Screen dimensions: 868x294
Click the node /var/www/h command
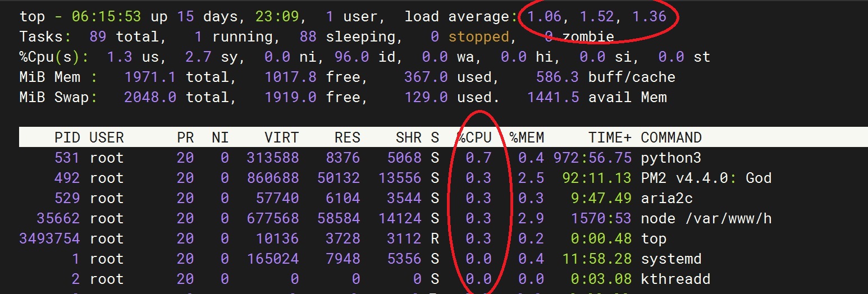click(x=706, y=219)
